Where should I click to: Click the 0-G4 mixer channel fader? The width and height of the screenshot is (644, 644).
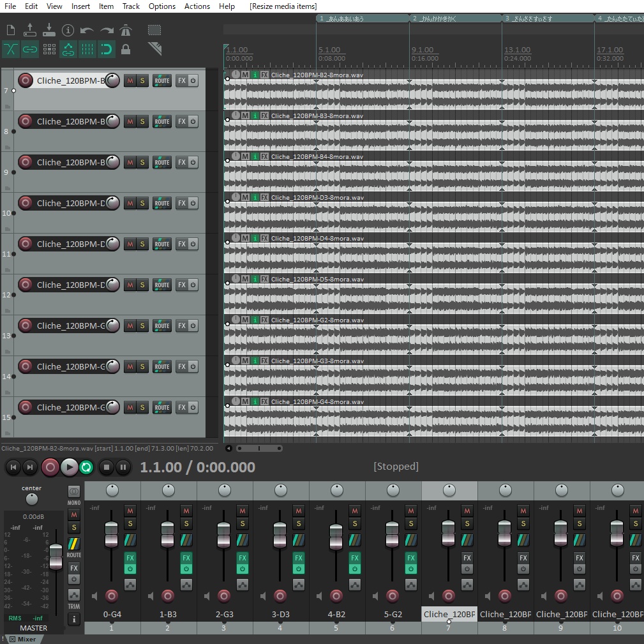pyautogui.click(x=111, y=534)
